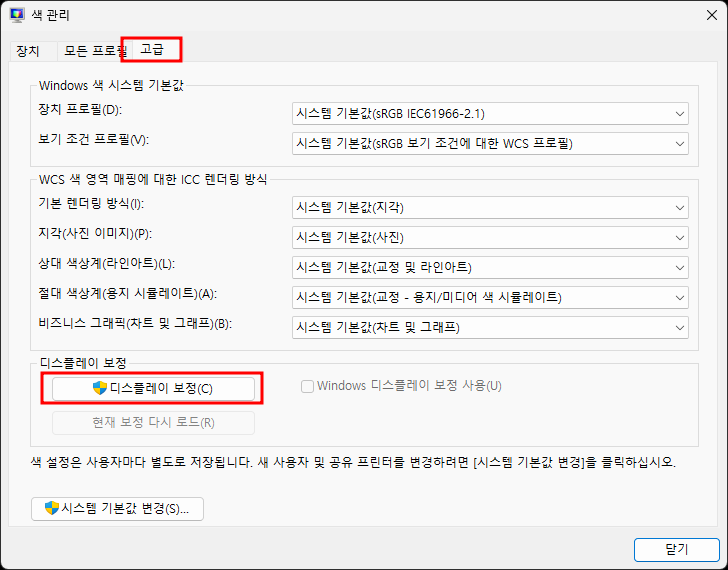Click the 시스템 기본값 변경(S)... button

click(117, 509)
